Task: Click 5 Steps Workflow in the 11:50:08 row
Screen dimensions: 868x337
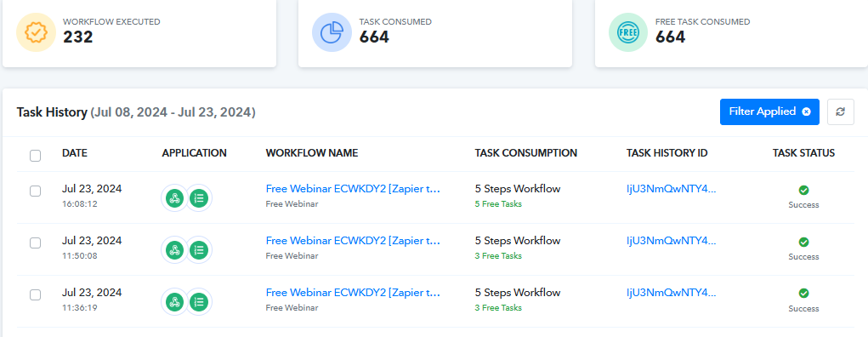Action: point(518,241)
